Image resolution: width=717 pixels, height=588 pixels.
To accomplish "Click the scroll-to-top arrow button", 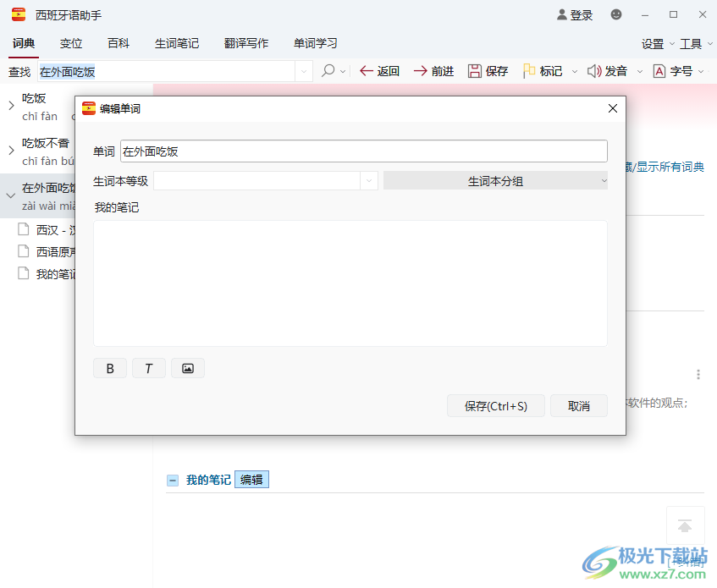I will (685, 526).
